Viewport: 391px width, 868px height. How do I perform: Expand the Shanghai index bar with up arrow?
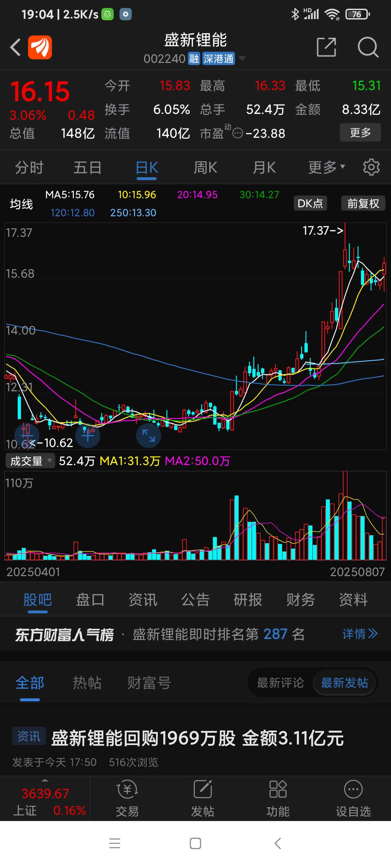(45, 780)
